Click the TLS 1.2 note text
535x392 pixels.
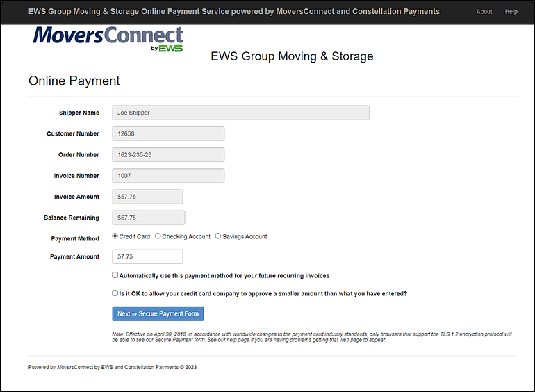[312, 337]
